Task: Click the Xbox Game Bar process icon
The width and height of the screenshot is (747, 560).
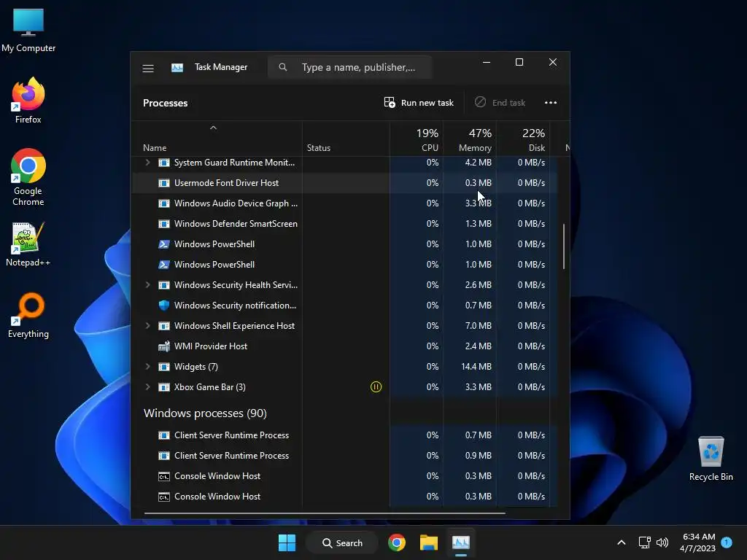Action: (164, 387)
